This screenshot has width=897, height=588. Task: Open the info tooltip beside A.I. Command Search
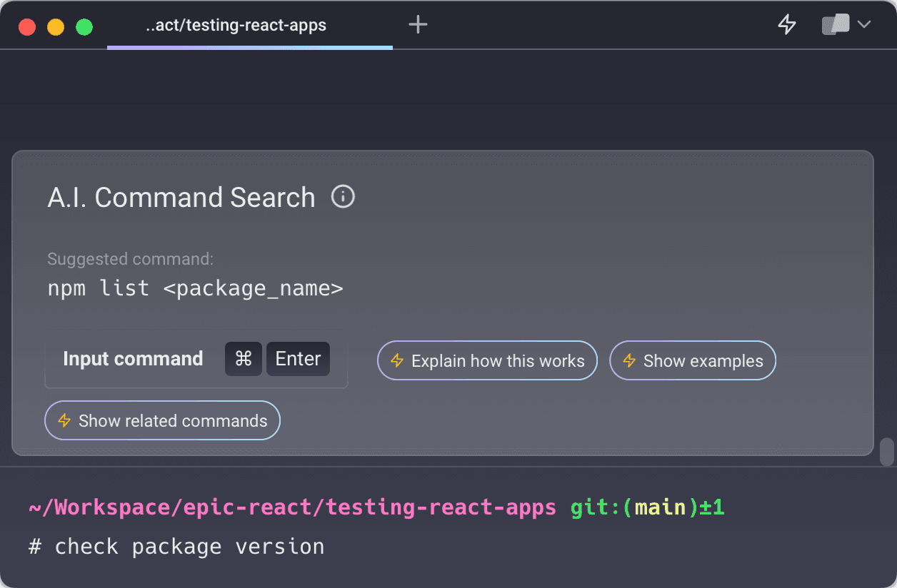tap(343, 198)
